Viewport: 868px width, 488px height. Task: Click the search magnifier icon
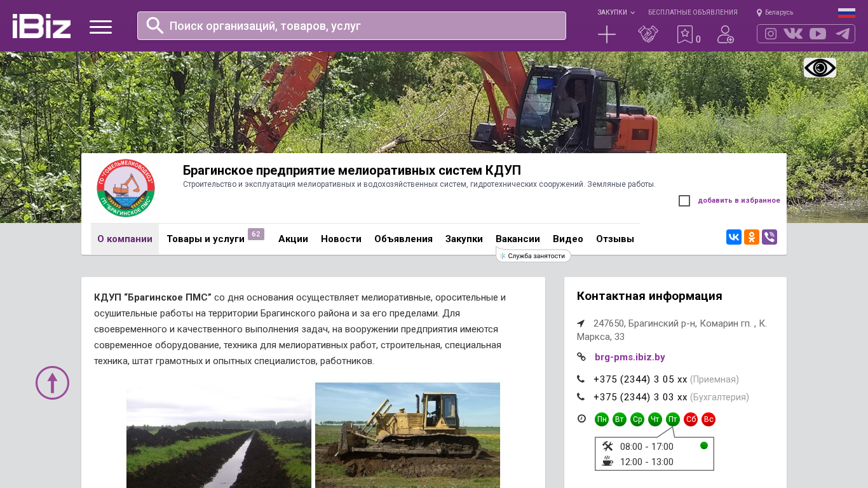coord(155,25)
